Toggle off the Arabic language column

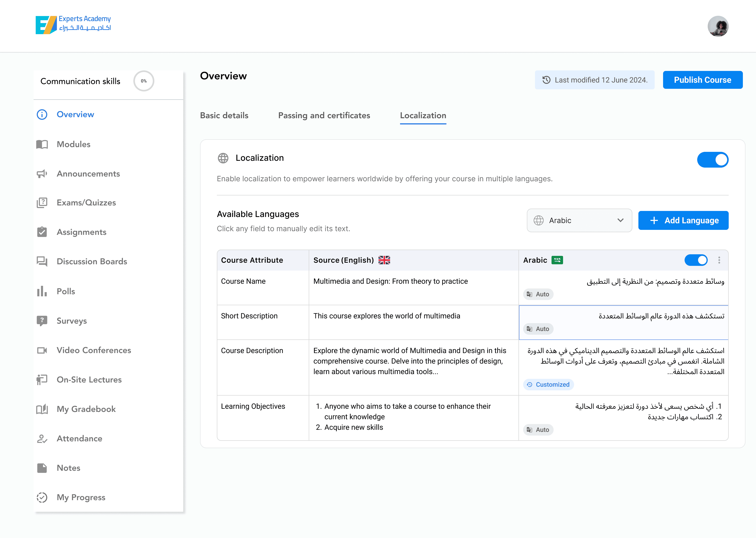[x=696, y=260]
